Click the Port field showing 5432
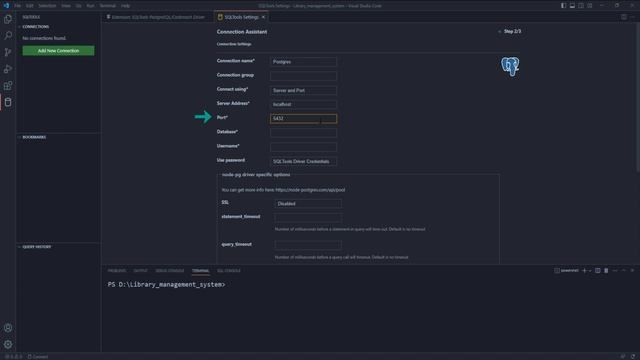 (x=303, y=118)
